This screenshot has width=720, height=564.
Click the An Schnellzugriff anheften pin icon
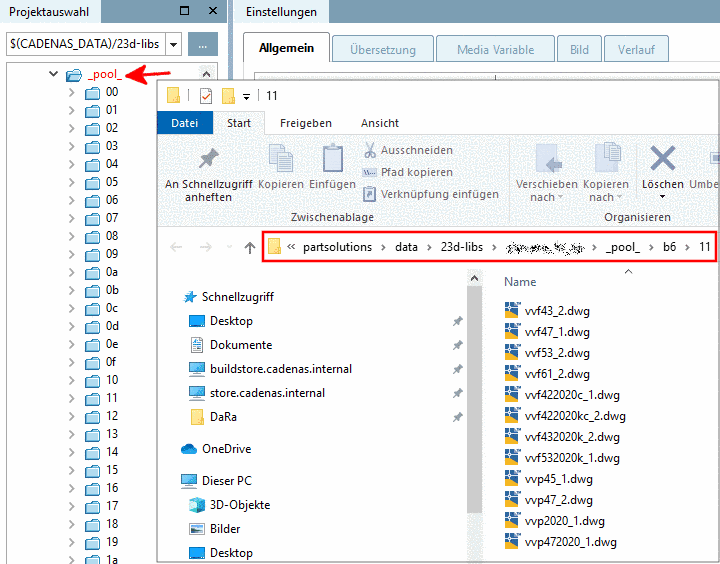(209, 158)
